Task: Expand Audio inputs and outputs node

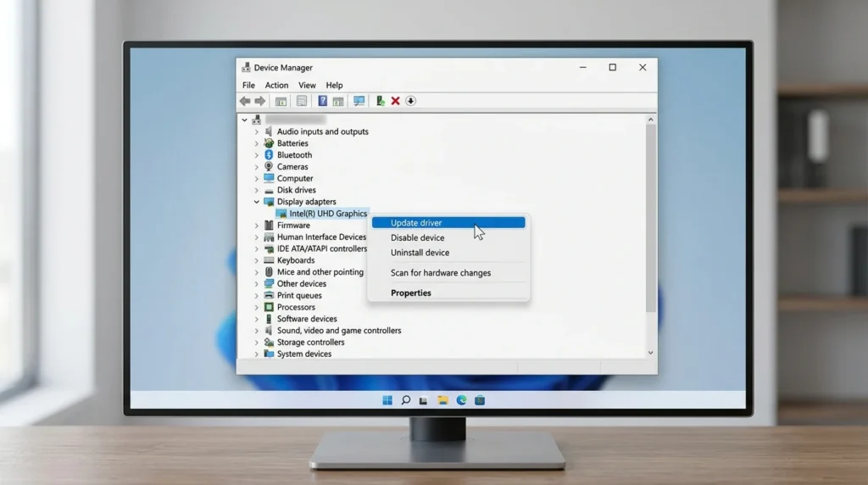Action: 256,131
